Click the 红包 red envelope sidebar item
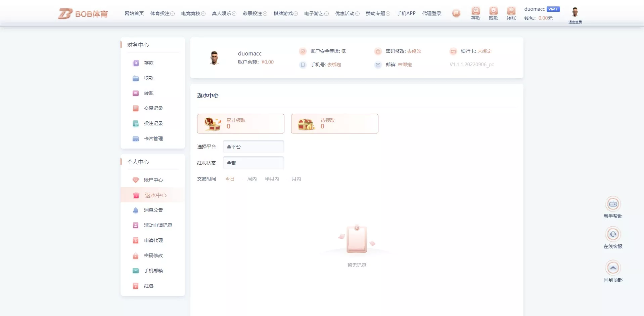The width and height of the screenshot is (644, 316). pyautogui.click(x=149, y=286)
